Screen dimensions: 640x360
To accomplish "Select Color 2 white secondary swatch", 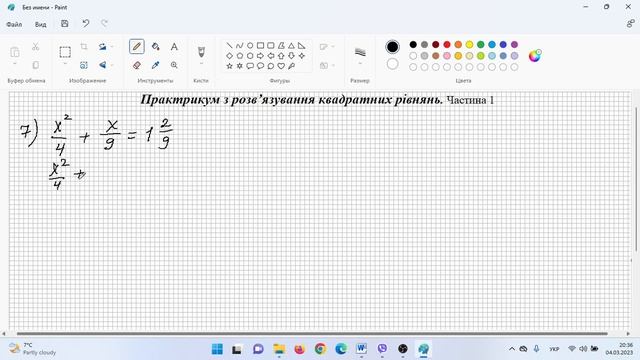I will pos(392,64).
